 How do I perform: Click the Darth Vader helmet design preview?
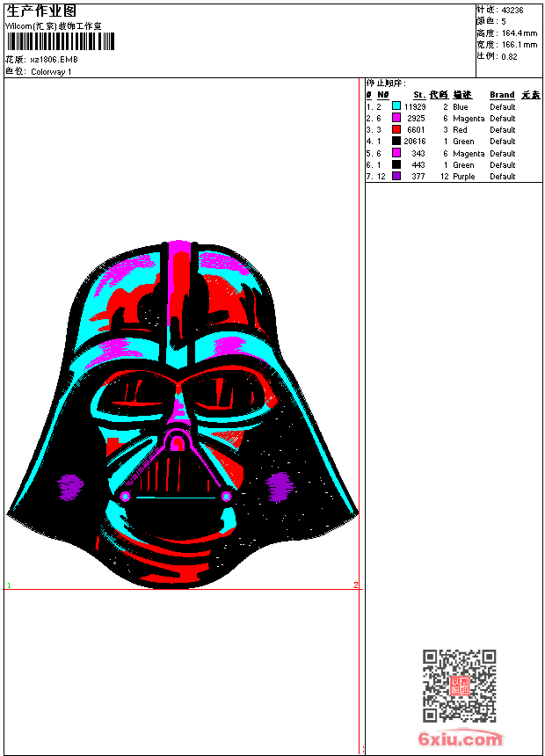182,415
